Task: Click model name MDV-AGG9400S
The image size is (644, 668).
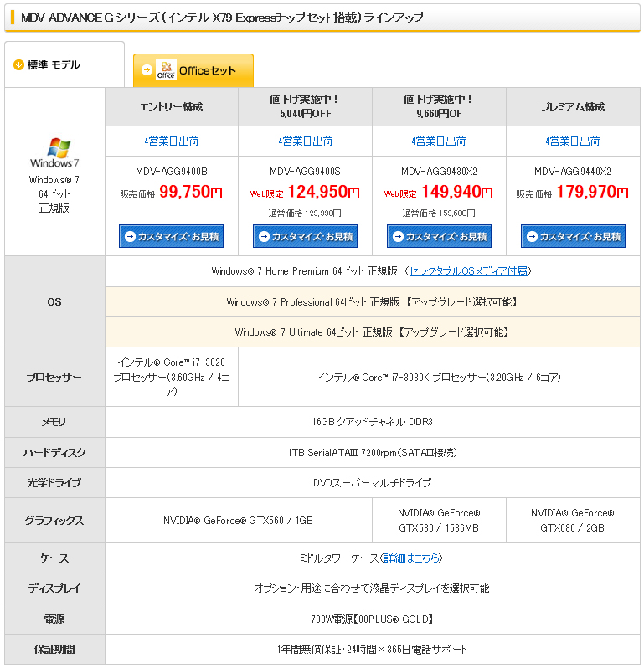Action: pos(305,172)
